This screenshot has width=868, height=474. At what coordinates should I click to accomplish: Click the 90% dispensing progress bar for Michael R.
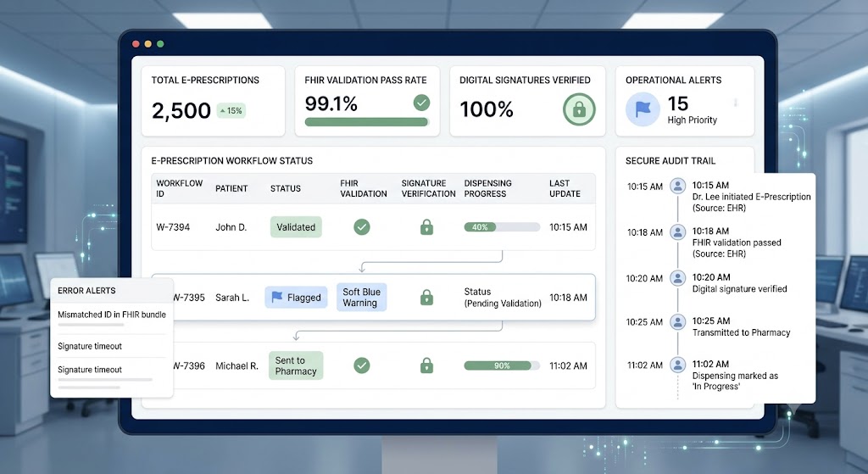tap(502, 365)
